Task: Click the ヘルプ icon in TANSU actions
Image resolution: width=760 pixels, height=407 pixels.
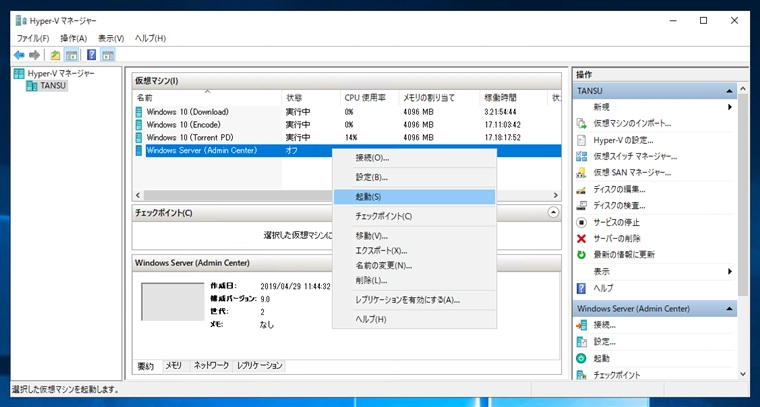Action: click(x=581, y=288)
